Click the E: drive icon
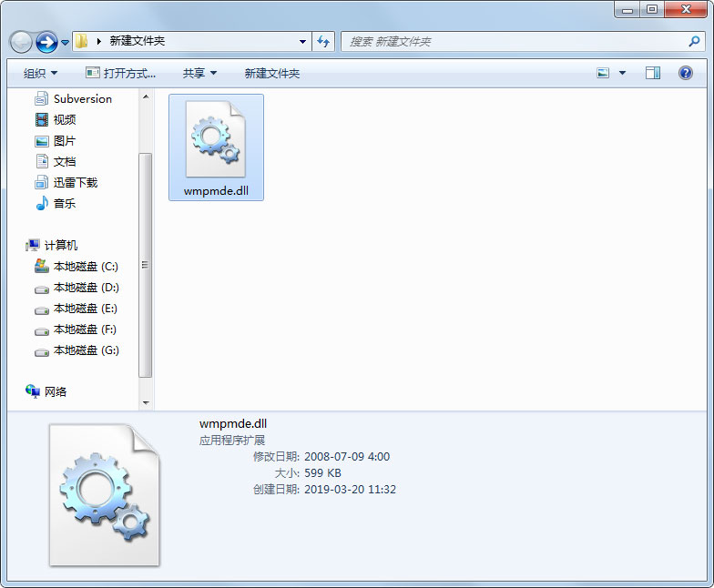The image size is (714, 588). 42,310
